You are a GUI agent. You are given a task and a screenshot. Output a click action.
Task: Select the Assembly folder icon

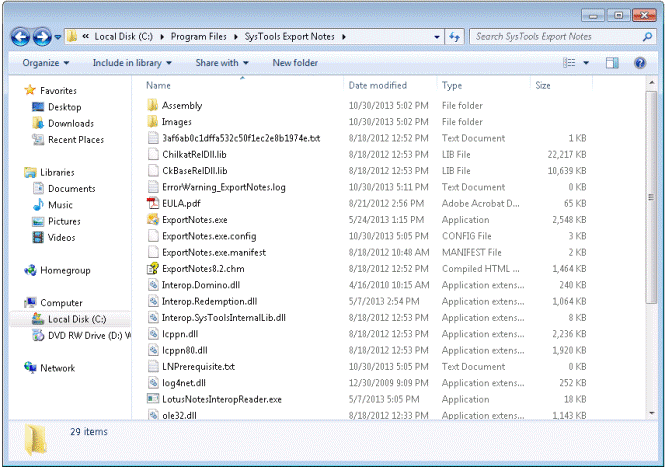coord(153,105)
